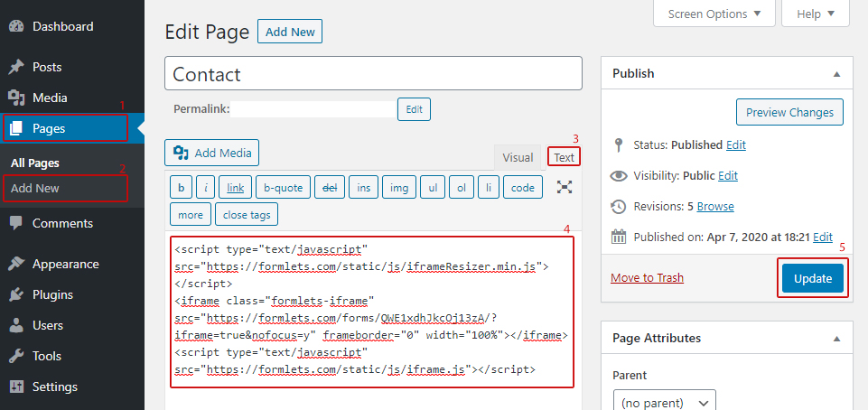Go to All Pages submenu
868x410 pixels.
pos(35,163)
